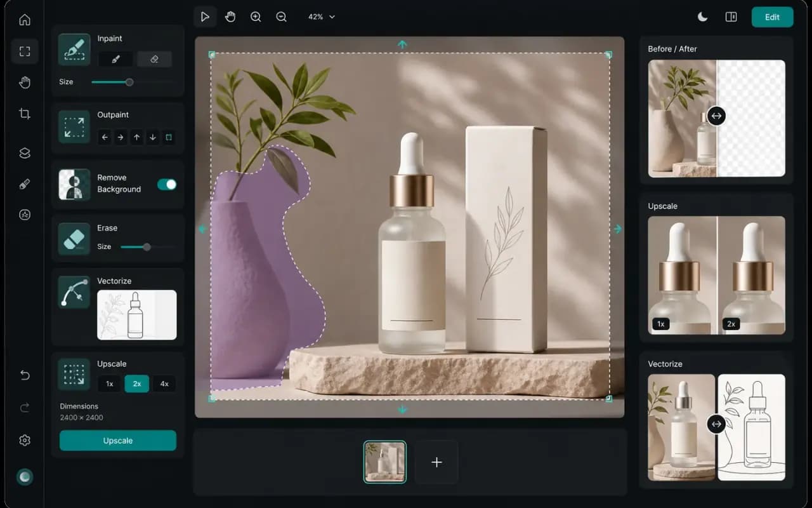Click the Before / After comparison slider handle
This screenshot has width=812, height=508.
[716, 116]
